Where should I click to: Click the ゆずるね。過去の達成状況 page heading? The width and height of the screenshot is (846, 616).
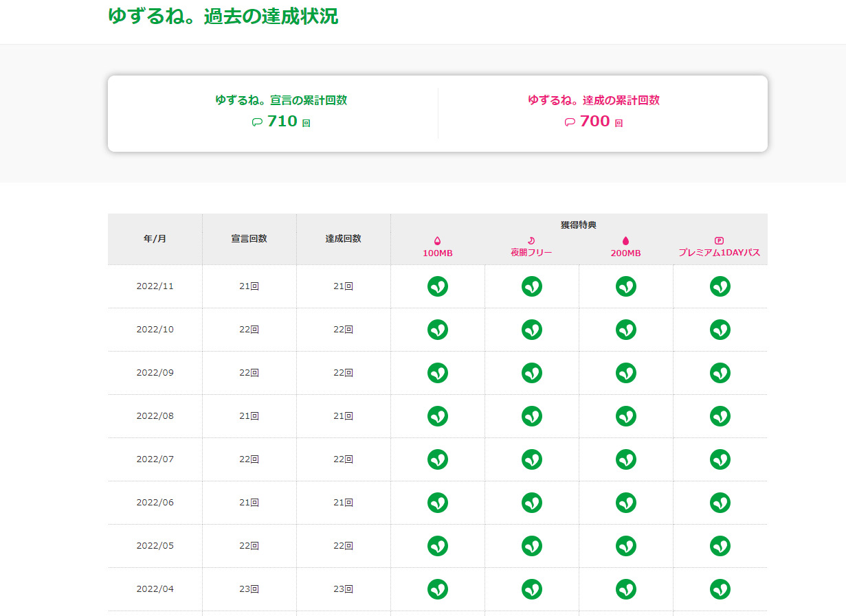(x=223, y=16)
